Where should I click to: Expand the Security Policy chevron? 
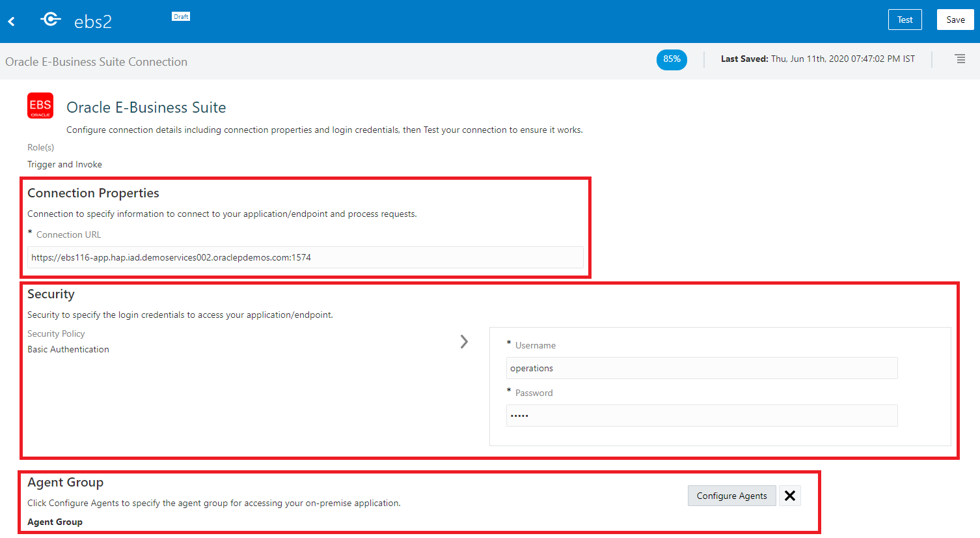464,341
